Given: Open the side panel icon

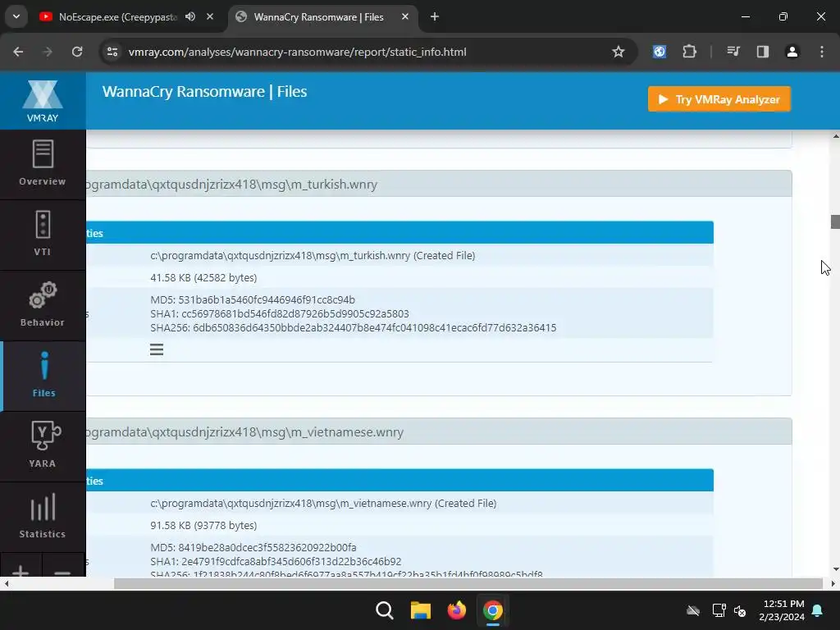Looking at the screenshot, I should click(x=763, y=52).
